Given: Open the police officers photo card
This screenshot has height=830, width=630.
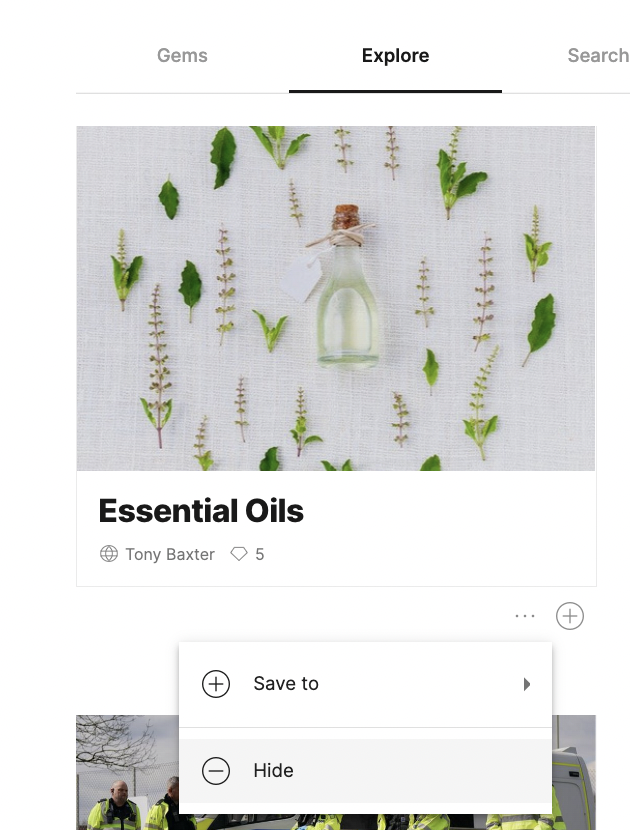Looking at the screenshot, I should coord(128,772).
